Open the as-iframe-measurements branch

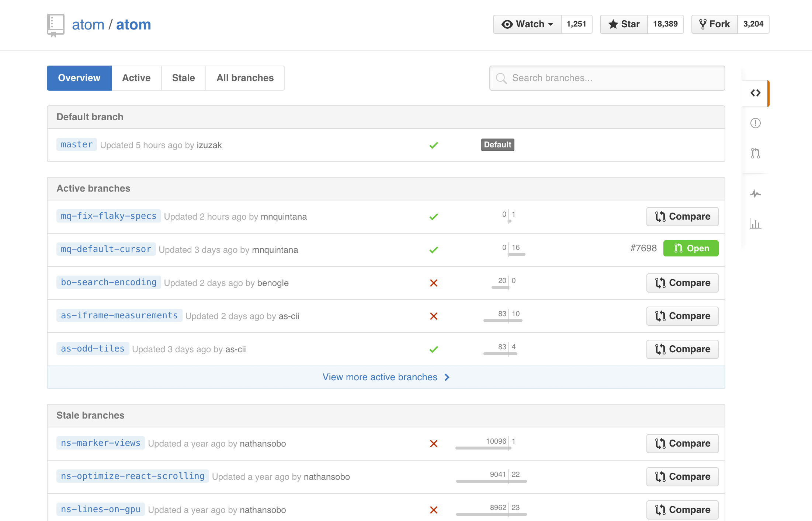pos(119,315)
